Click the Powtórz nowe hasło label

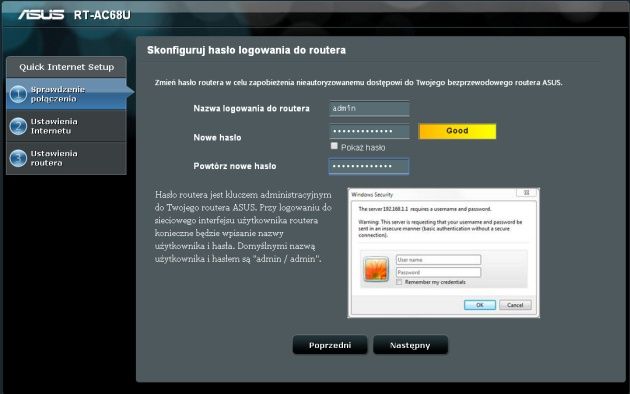point(235,166)
